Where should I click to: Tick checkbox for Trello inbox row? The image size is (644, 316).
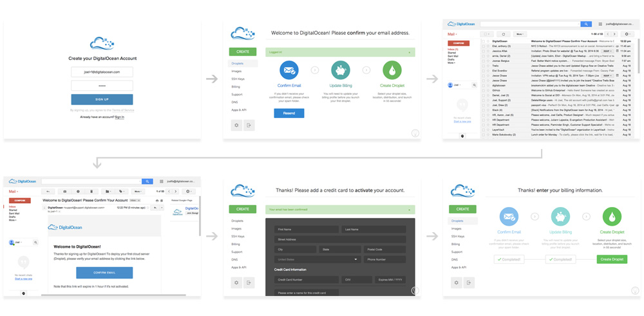pos(484,66)
